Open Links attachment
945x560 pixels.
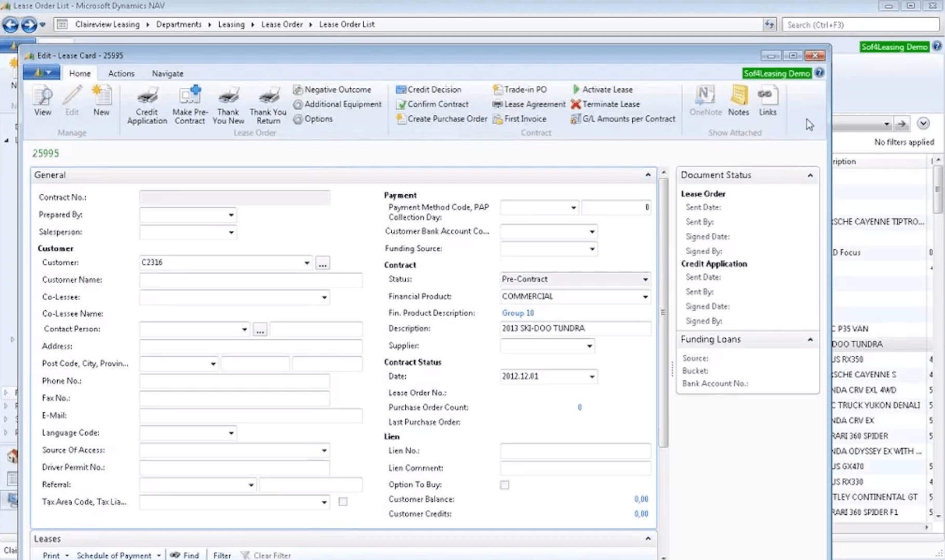[x=767, y=101]
